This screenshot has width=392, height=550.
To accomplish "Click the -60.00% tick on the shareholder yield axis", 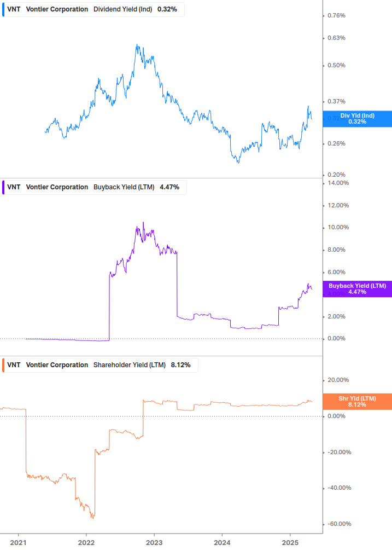I will (x=339, y=524).
